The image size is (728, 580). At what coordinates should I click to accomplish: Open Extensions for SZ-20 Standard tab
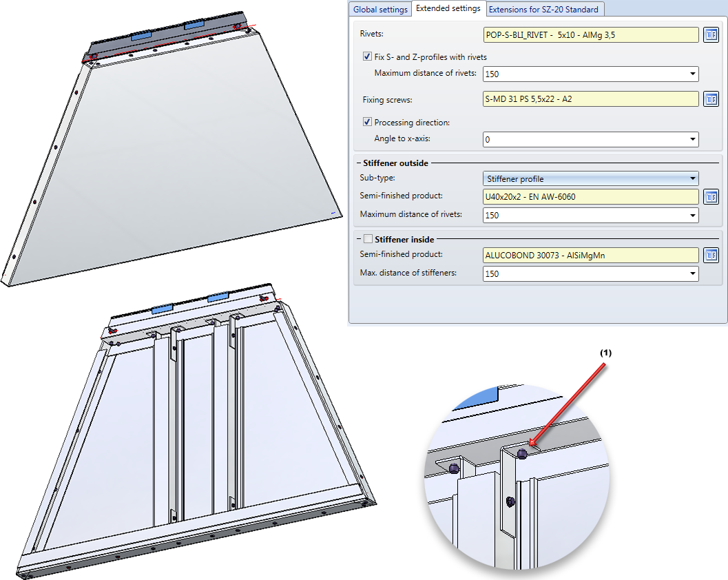pyautogui.click(x=543, y=9)
